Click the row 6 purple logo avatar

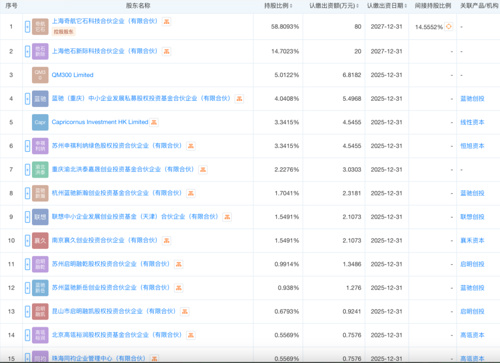(40, 146)
